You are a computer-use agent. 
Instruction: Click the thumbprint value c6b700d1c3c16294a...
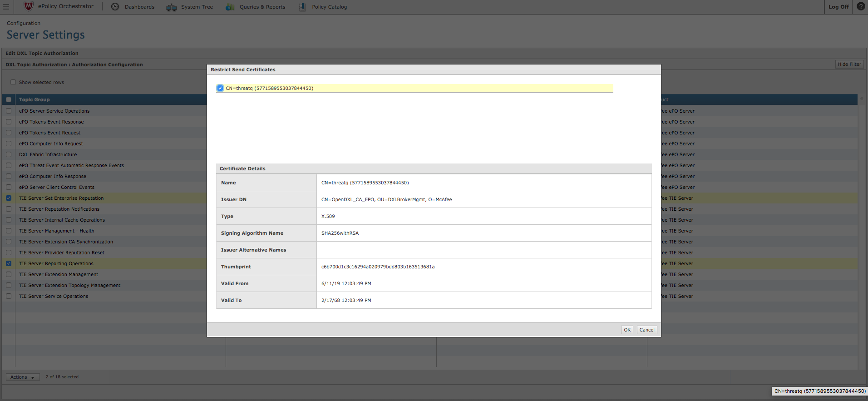point(378,267)
